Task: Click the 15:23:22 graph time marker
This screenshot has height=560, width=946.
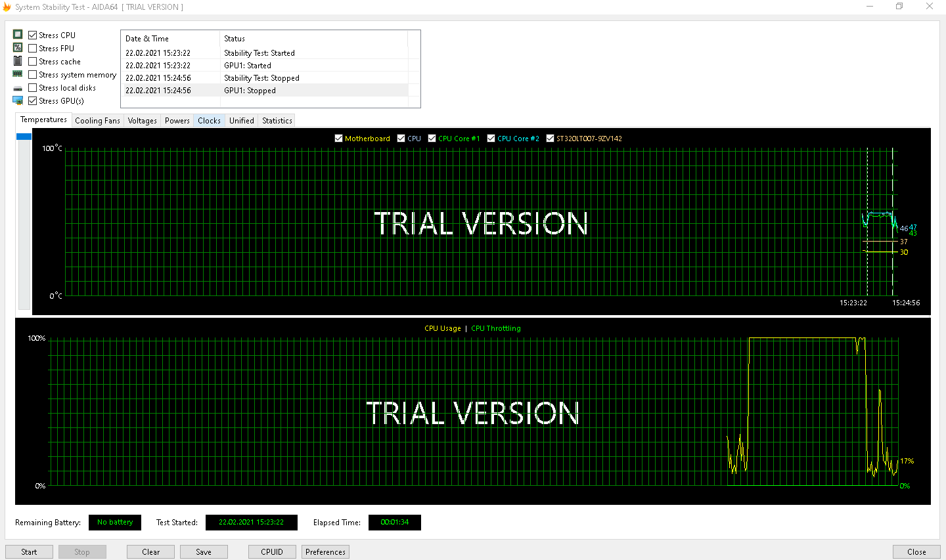Action: point(853,303)
